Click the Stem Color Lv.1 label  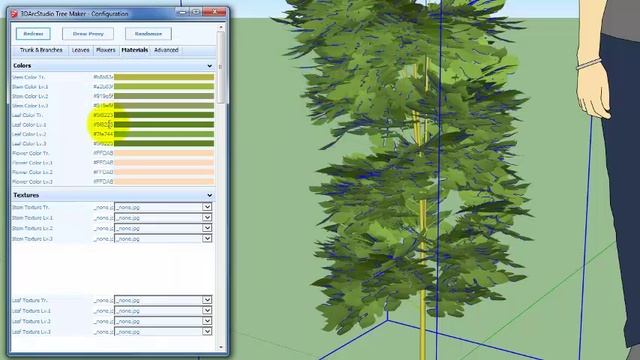pyautogui.click(x=30, y=87)
